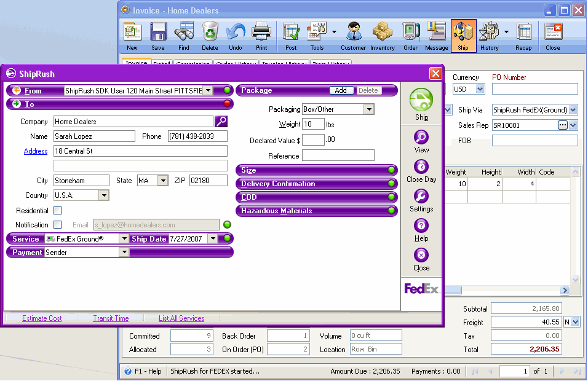Open the Transit Time link
Image resolution: width=588 pixels, height=381 pixels.
[x=111, y=318]
